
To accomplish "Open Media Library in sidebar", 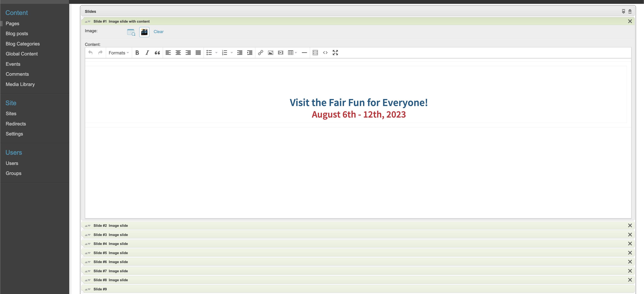I will (20, 84).
